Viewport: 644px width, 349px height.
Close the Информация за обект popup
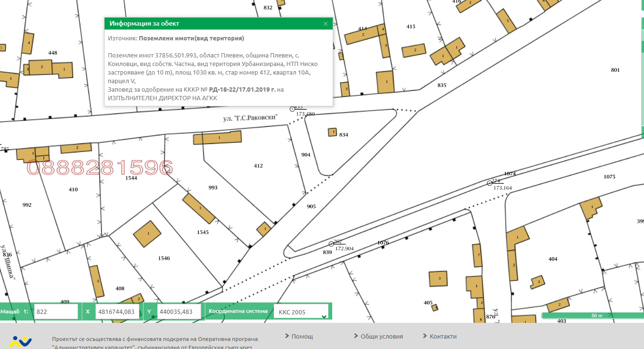(326, 24)
